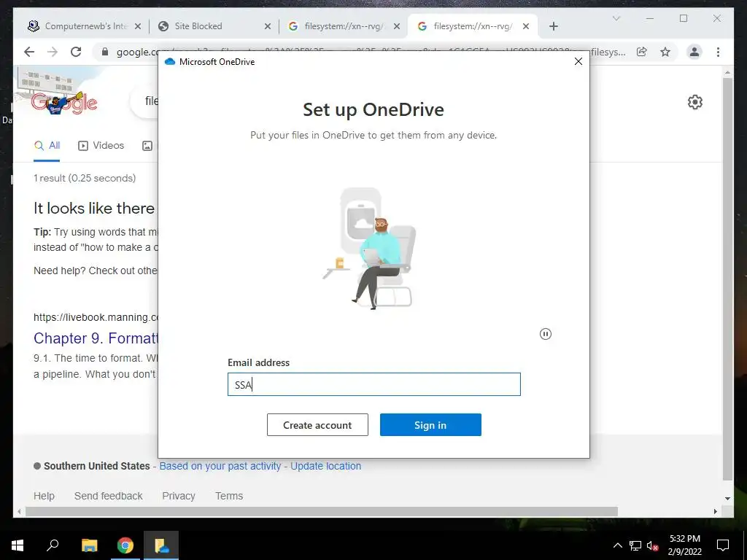Click the OneDrive cloud icon in title bar
The height and width of the screenshot is (560, 747).
coord(169,61)
